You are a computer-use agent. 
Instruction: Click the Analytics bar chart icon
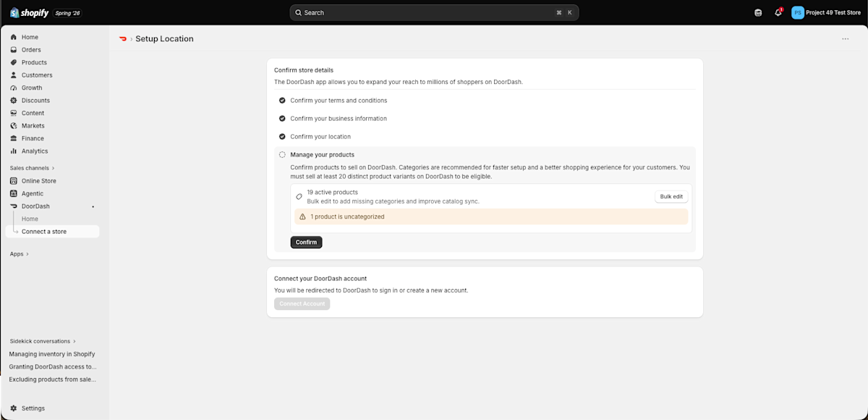[14, 151]
